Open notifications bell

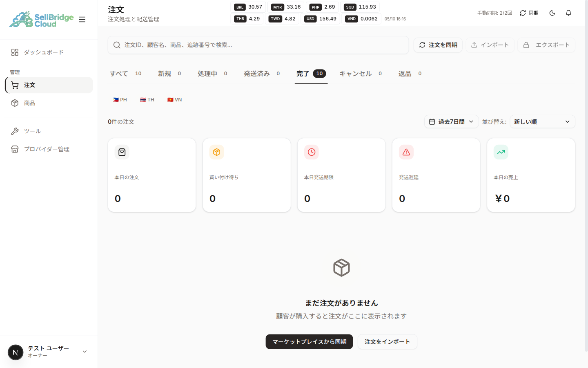568,13
